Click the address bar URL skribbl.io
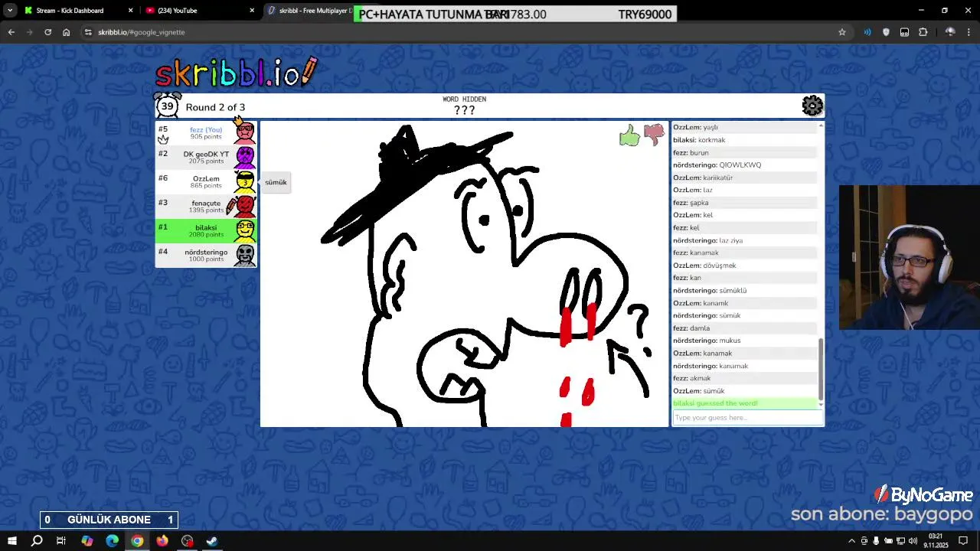 coord(141,32)
